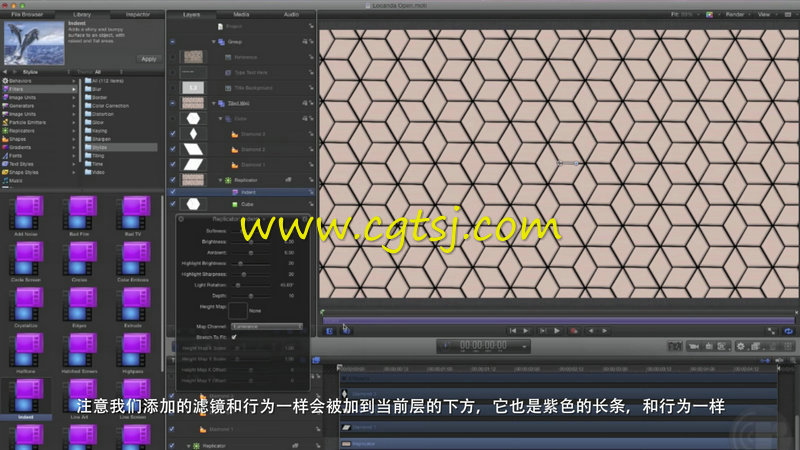This screenshot has height=450, width=800.
Task: Select the Layers tab
Action: click(x=191, y=14)
